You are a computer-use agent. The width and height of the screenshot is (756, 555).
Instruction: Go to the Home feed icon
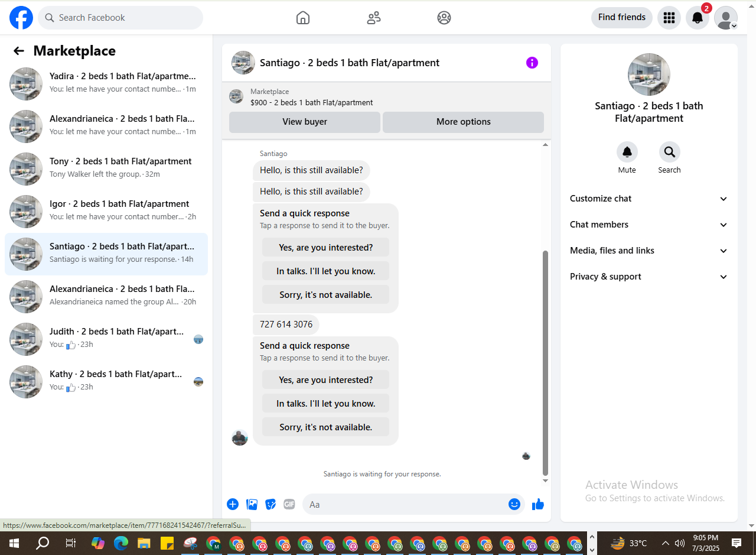[x=303, y=18]
